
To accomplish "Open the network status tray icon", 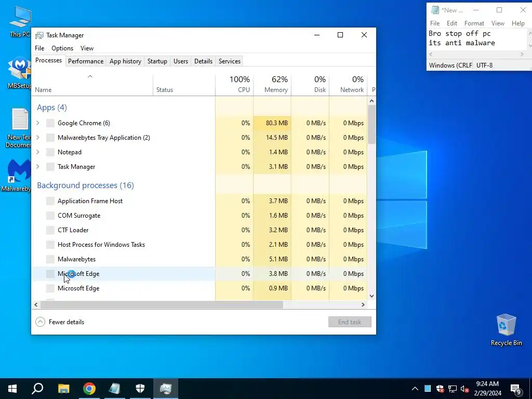I will pos(453,389).
